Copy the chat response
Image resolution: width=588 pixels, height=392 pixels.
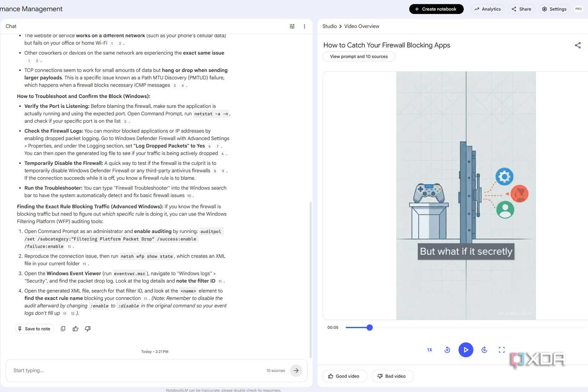pyautogui.click(x=63, y=329)
